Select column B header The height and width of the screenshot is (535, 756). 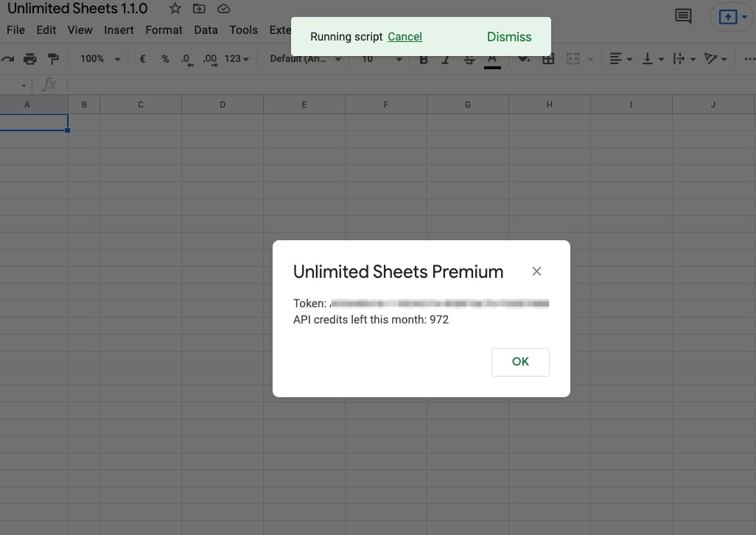[84, 105]
